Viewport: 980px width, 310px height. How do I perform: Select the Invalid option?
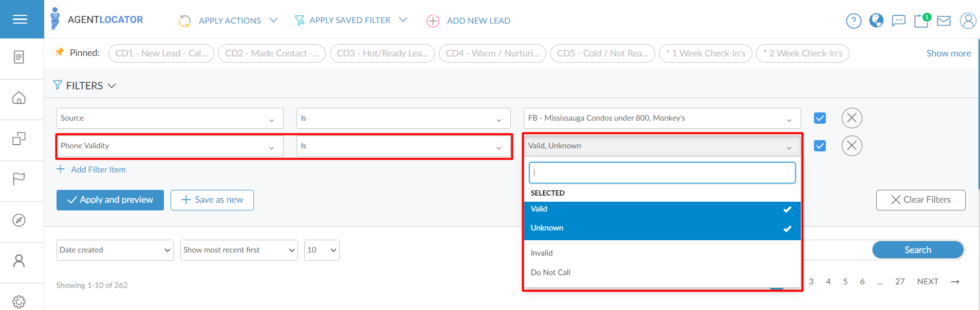tap(662, 253)
